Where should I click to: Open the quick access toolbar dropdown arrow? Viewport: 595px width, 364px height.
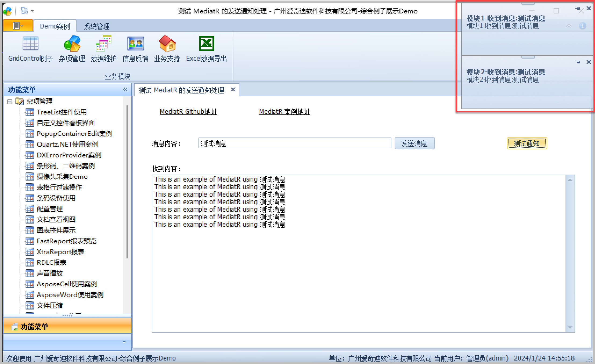tap(32, 11)
